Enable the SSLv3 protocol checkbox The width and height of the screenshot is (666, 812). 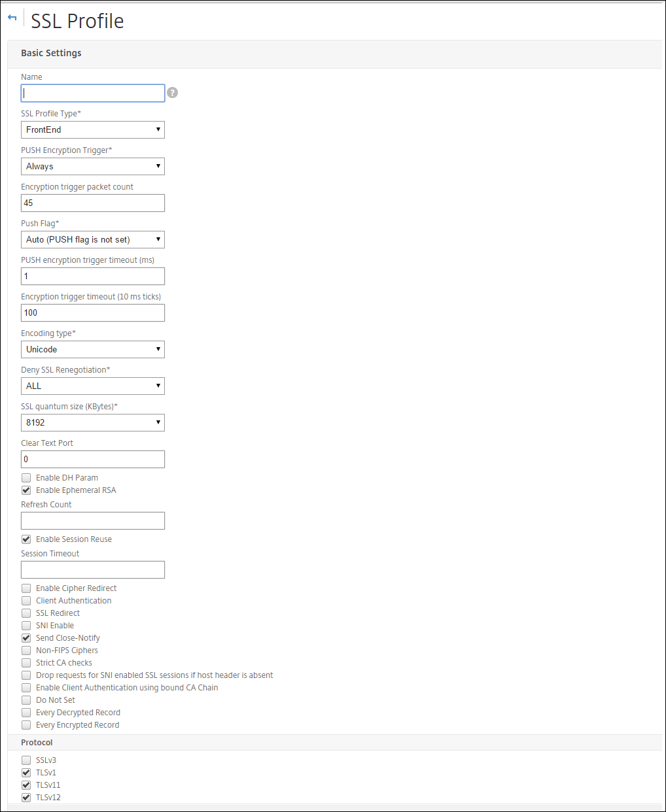click(26, 760)
